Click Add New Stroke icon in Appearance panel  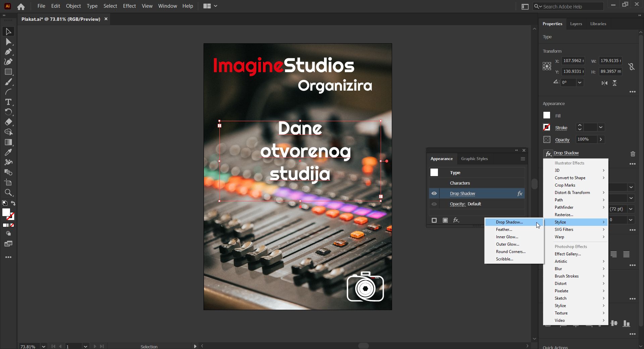pos(434,220)
